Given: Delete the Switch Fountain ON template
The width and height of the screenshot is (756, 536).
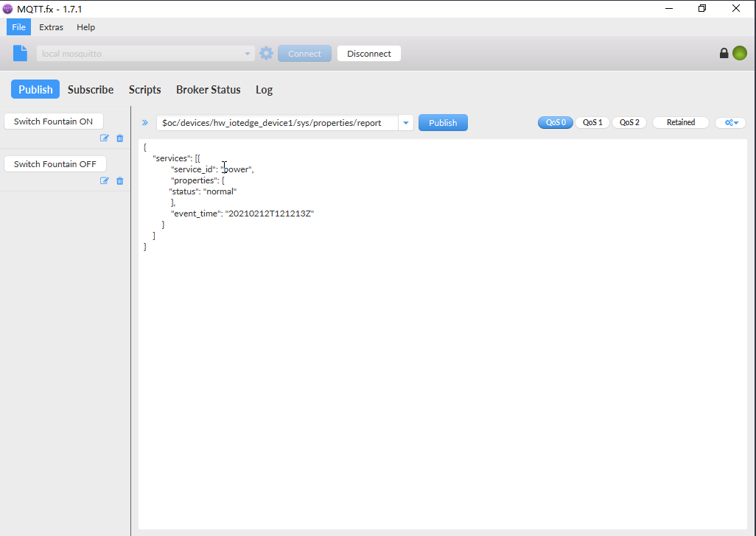Looking at the screenshot, I should pyautogui.click(x=120, y=138).
